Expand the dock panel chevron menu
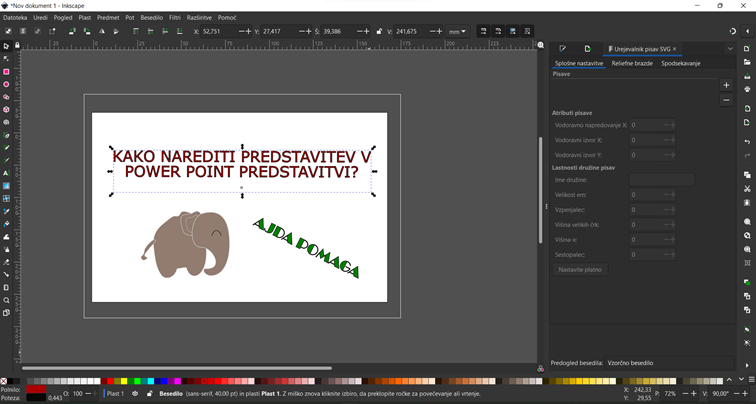The width and height of the screenshot is (756, 404). 730,49
